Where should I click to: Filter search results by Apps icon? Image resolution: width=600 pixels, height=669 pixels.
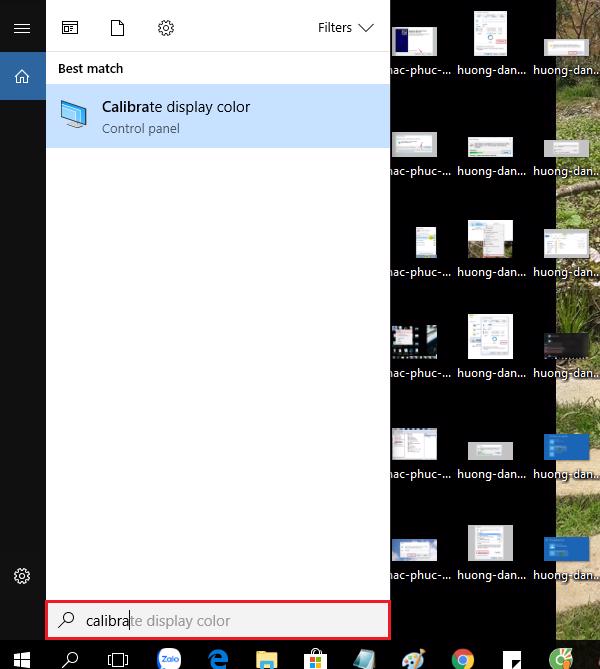(70, 28)
